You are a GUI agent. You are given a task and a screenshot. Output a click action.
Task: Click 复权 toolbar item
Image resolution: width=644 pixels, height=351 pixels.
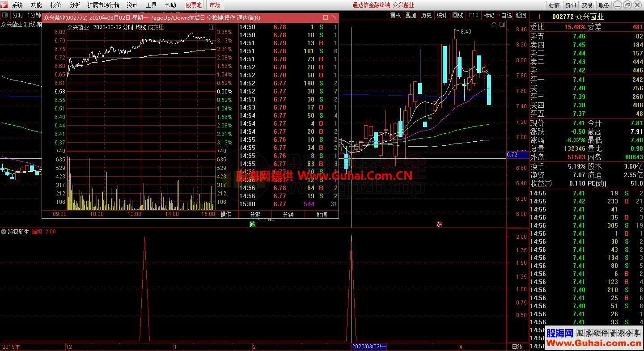click(395, 15)
